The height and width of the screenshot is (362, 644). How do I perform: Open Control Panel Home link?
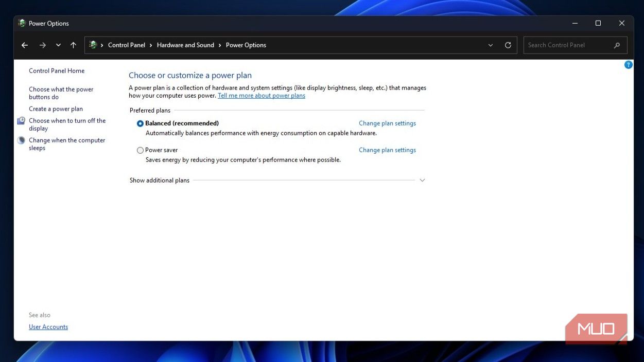coord(57,71)
